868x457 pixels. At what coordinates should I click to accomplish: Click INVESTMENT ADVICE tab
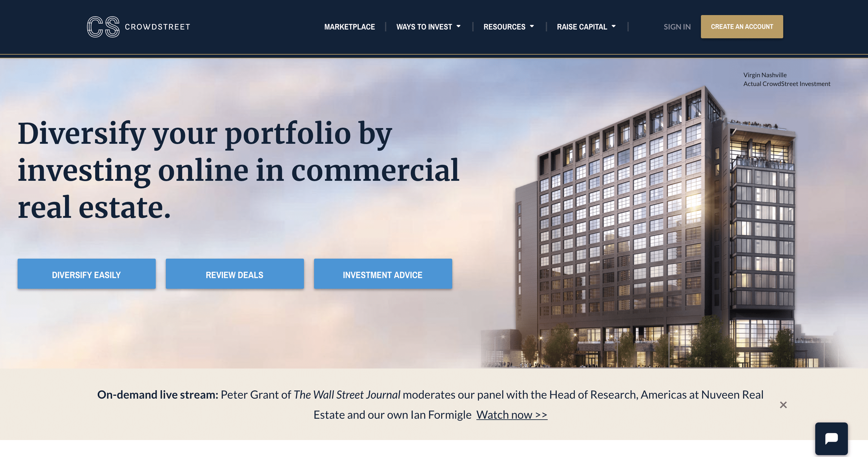click(382, 274)
